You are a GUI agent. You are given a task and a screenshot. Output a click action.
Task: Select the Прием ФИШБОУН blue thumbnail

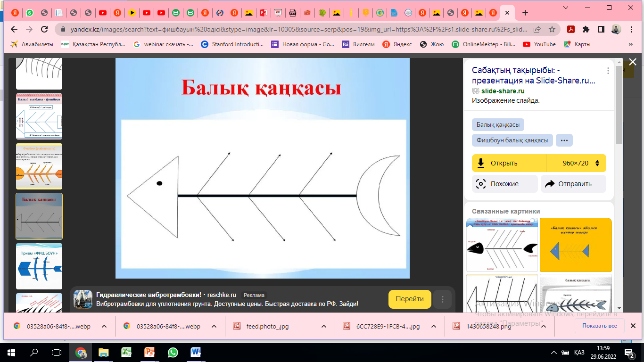(x=39, y=266)
